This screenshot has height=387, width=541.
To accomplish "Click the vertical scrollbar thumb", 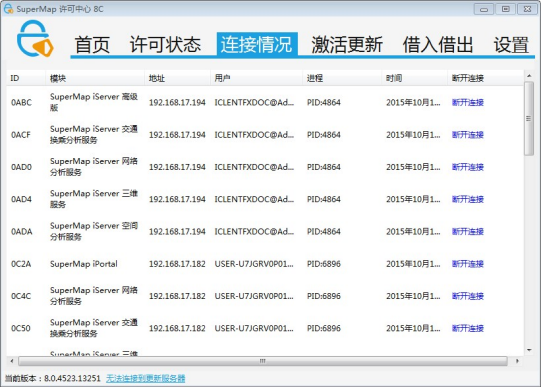I will pyautogui.click(x=529, y=118).
